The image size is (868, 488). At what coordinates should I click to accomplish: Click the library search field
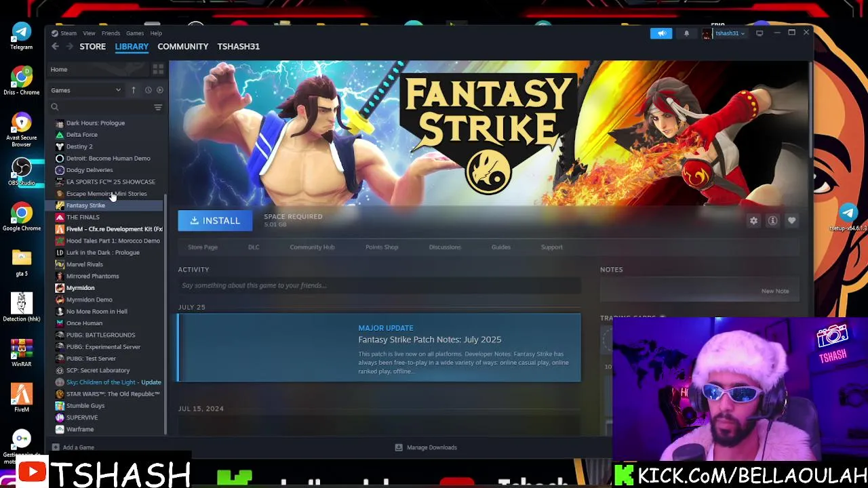(x=100, y=107)
